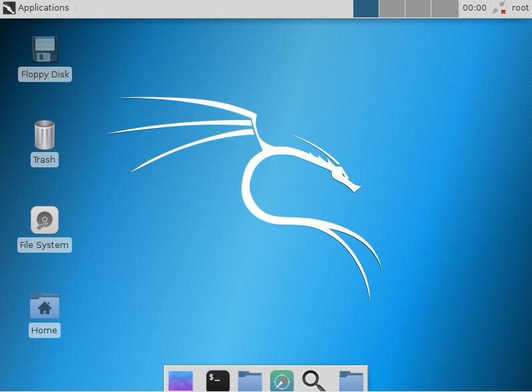
Task: Launch the terminal emulator from the dock
Action: point(217,381)
